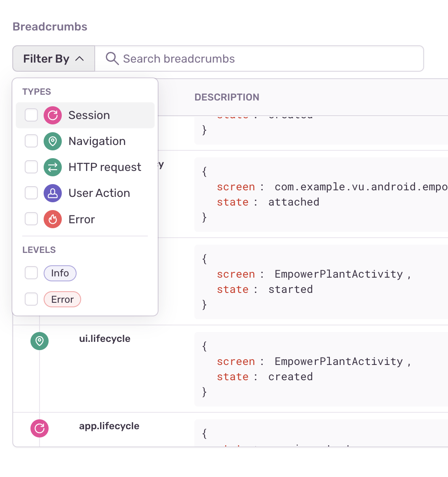The height and width of the screenshot is (477, 448).
Task: Click EmpowerPlantActivity in the started entry
Action: coord(338,274)
